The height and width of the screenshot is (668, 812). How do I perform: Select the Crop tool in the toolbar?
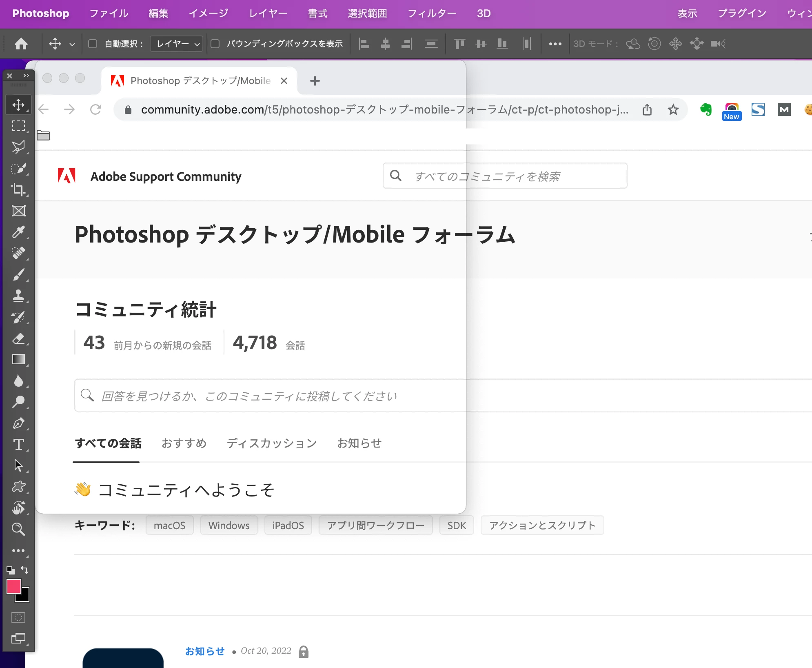pyautogui.click(x=18, y=189)
